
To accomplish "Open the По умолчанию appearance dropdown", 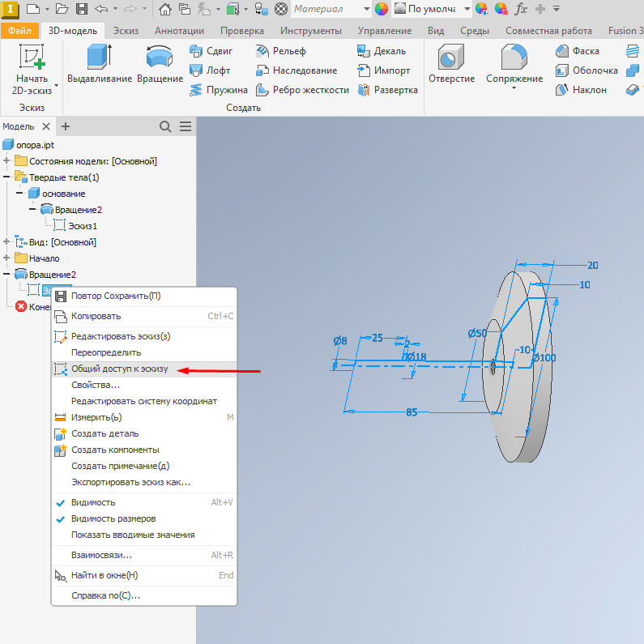I will (467, 9).
